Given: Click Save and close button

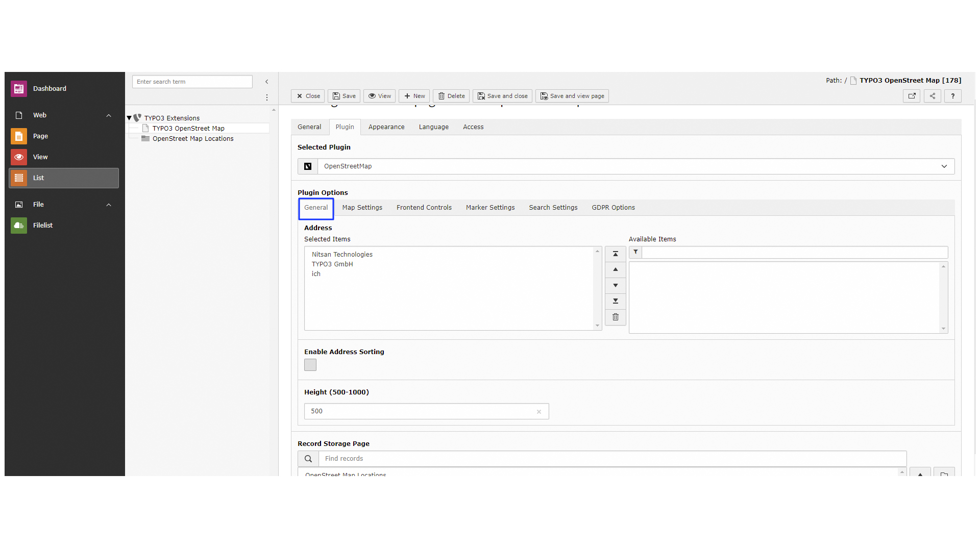Looking at the screenshot, I should coord(502,96).
